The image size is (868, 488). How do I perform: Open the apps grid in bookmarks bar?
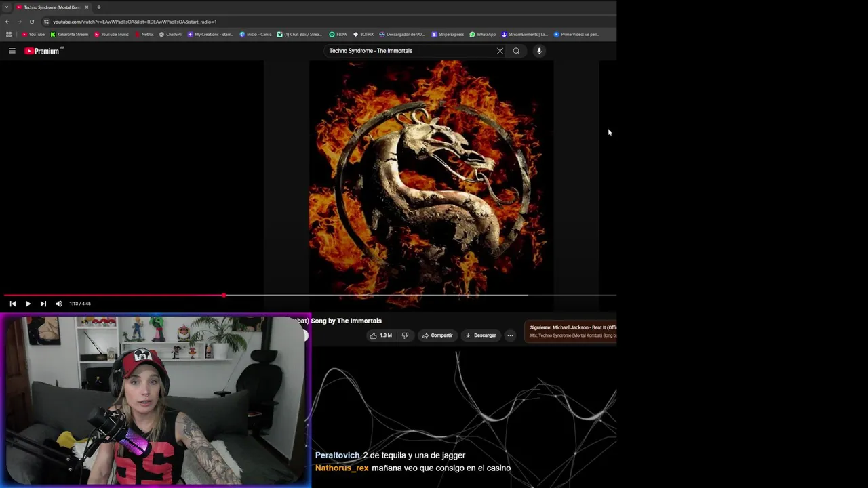coord(9,34)
